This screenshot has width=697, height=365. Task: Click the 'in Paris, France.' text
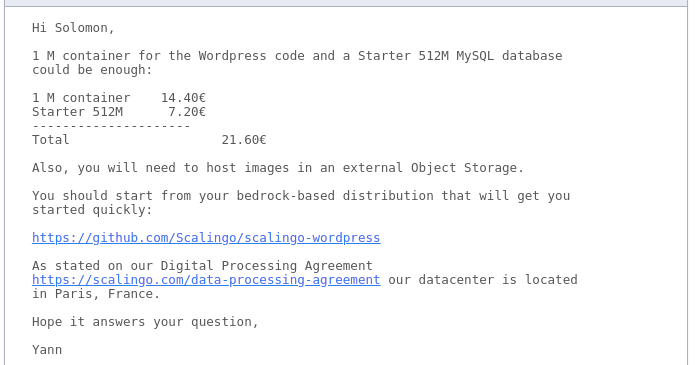point(96,294)
